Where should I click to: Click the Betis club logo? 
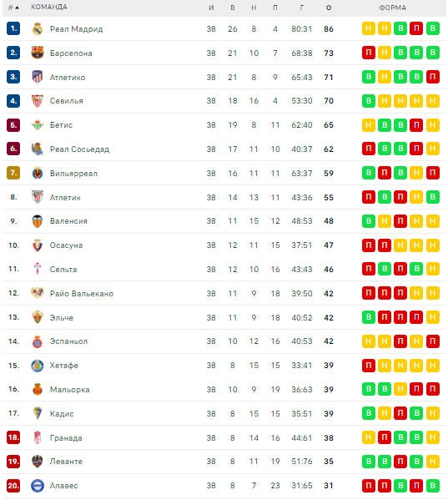pyautogui.click(x=38, y=125)
